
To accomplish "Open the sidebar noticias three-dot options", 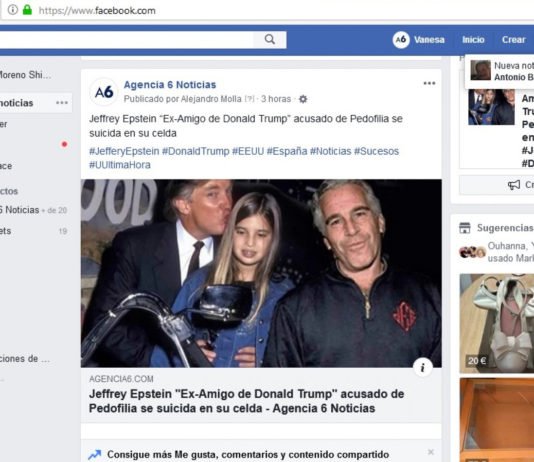I will [62, 103].
